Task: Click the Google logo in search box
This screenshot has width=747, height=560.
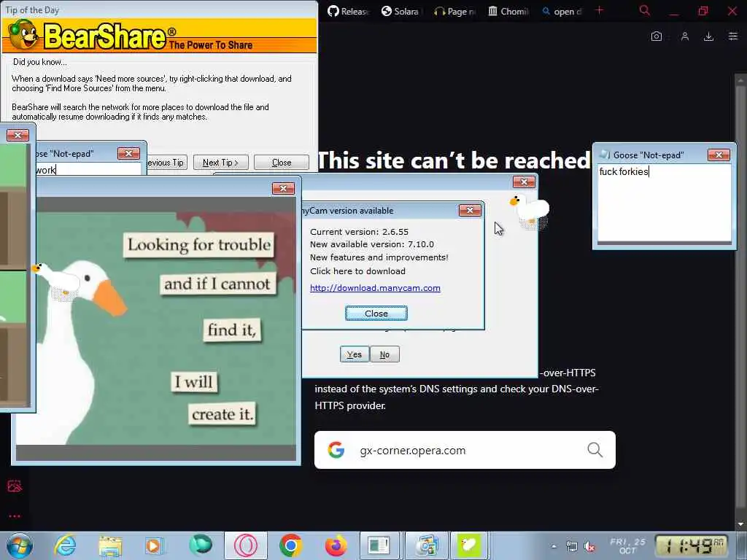Action: 336,449
